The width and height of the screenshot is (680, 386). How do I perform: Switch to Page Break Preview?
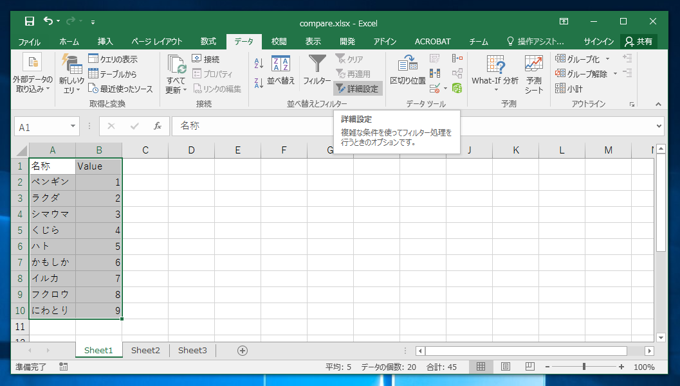[530, 367]
